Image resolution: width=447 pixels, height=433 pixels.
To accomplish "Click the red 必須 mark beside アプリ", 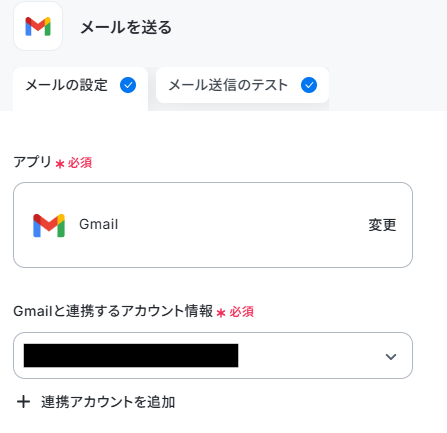I will [x=80, y=163].
